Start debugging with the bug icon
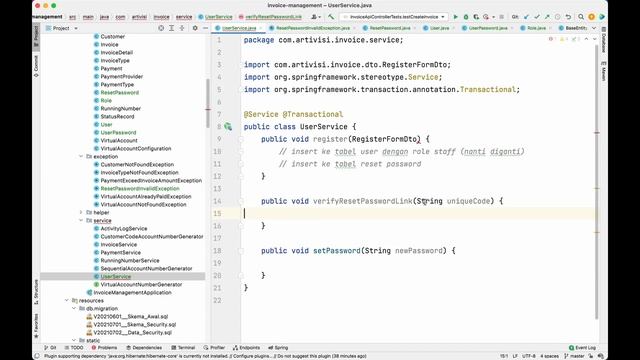Screen dimensions: 640x360 pos(466,17)
